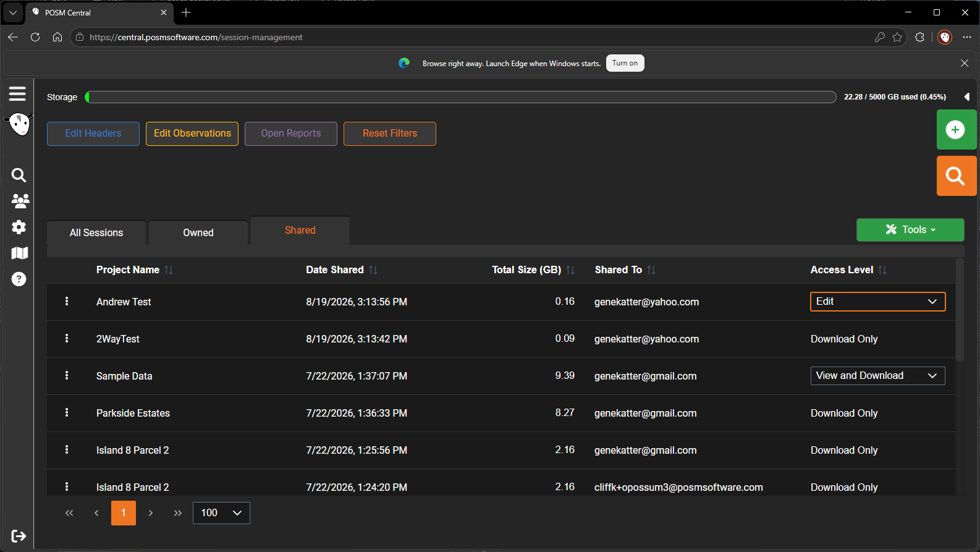Click Download Only for 2WayTest
This screenshot has height=552, width=980.
844,339
